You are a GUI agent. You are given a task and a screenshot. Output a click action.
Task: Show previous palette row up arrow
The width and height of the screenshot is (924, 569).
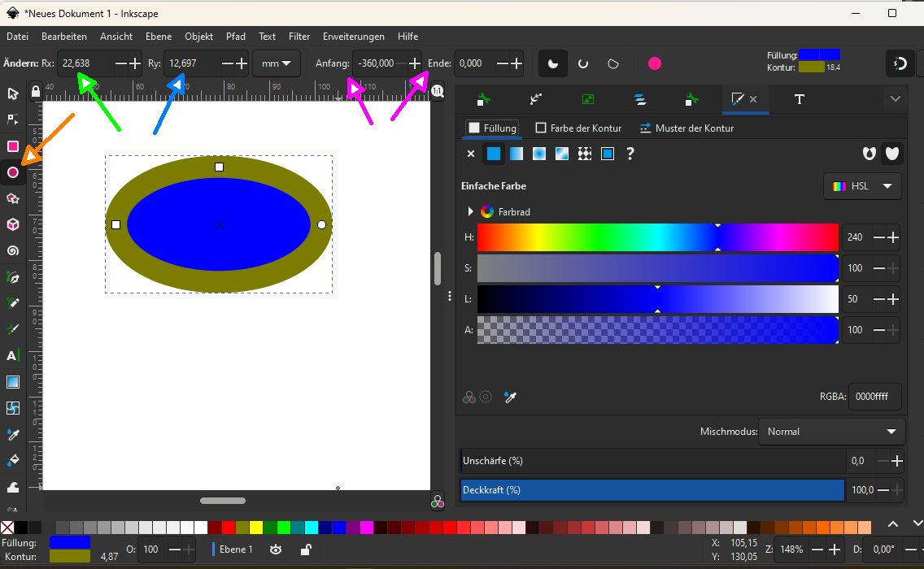[893, 523]
